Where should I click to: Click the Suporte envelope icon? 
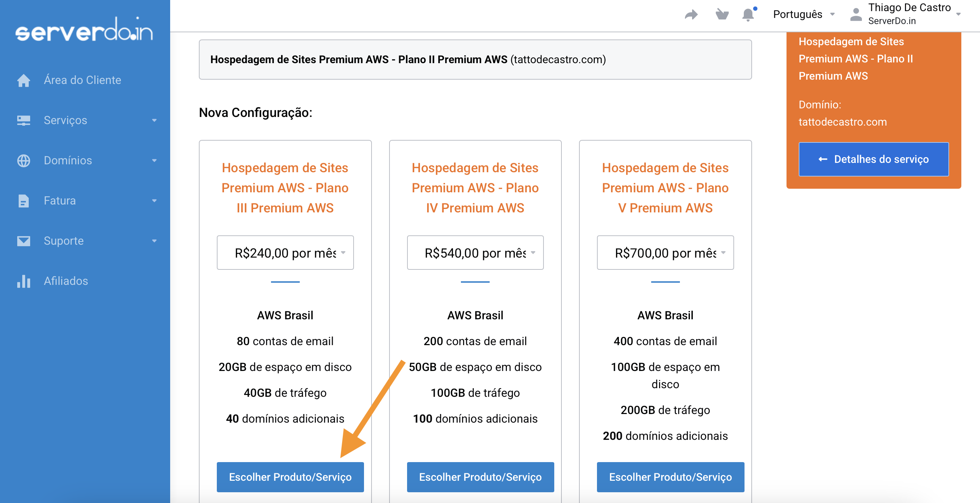[x=24, y=241]
